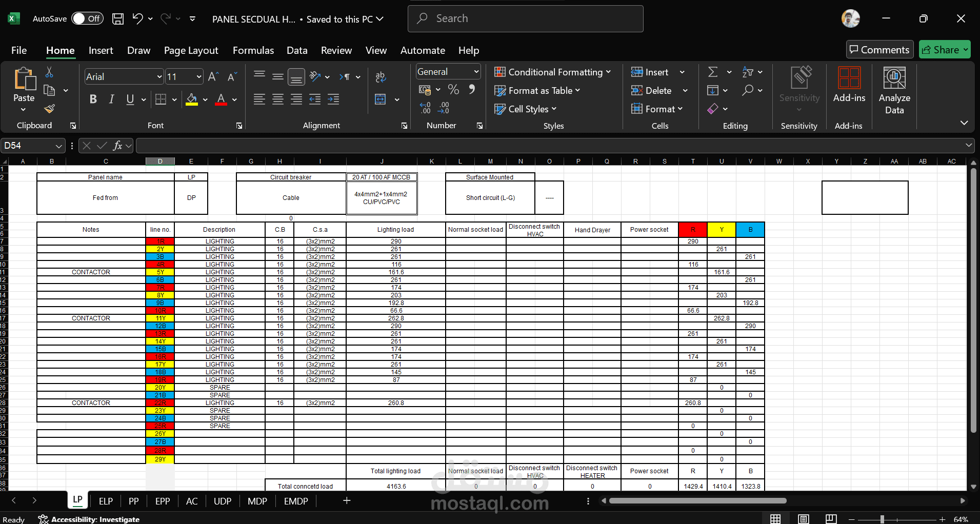Click the Wrap Text icon
980x524 pixels.
coord(381,77)
